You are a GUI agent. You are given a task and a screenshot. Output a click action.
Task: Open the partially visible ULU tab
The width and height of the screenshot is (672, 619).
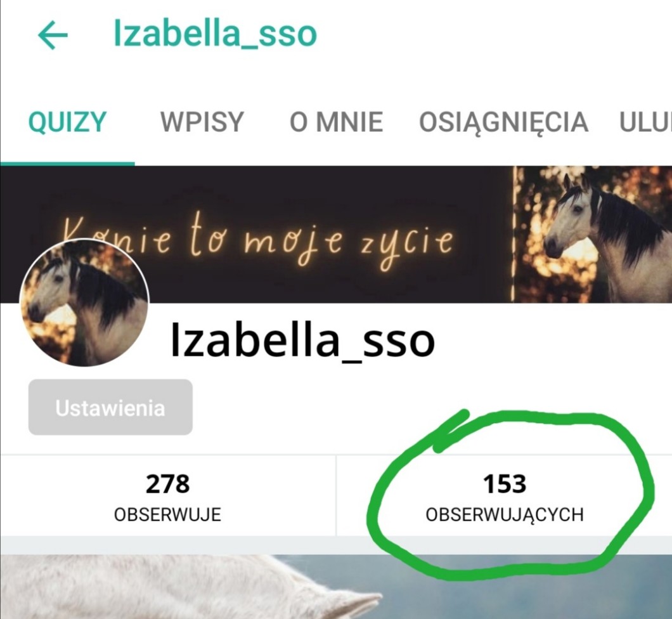coord(645,122)
